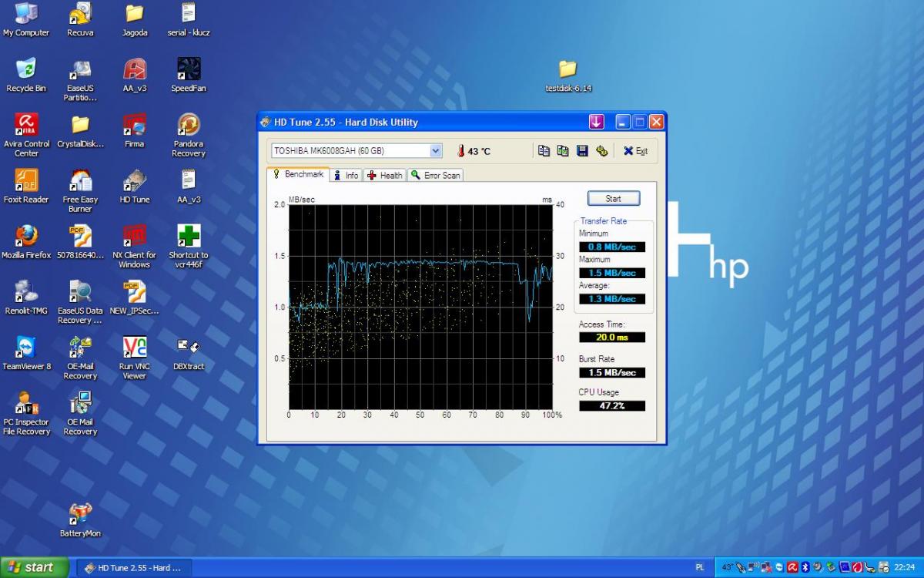Select the Pandora Recovery icon
924x578 pixels.
point(189,136)
